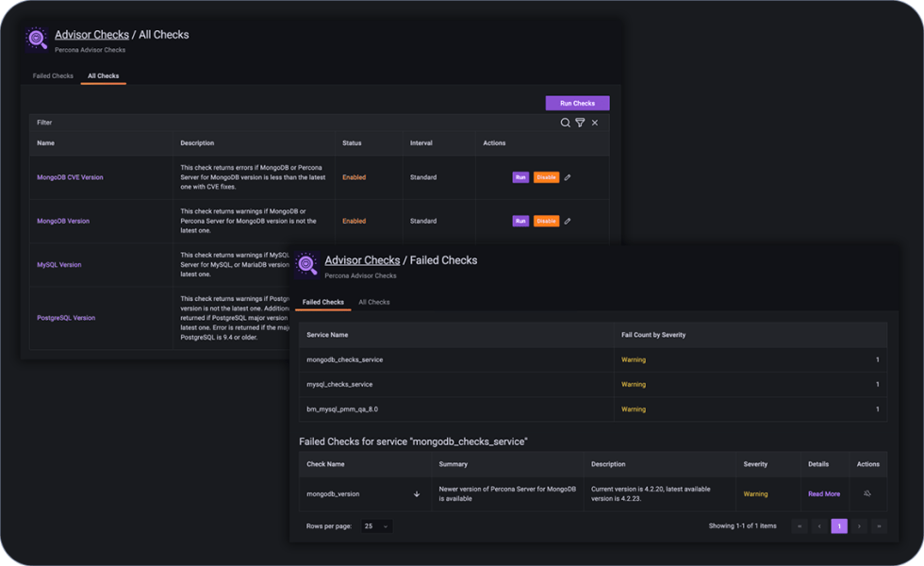Open the All Checks tab on Failed Checks panel
This screenshot has height=566, width=924.
coord(374,302)
